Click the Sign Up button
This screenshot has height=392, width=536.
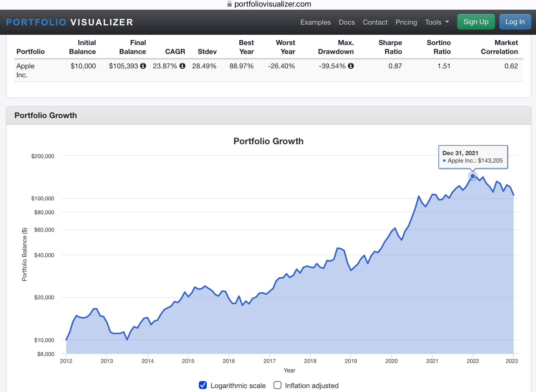coord(476,22)
